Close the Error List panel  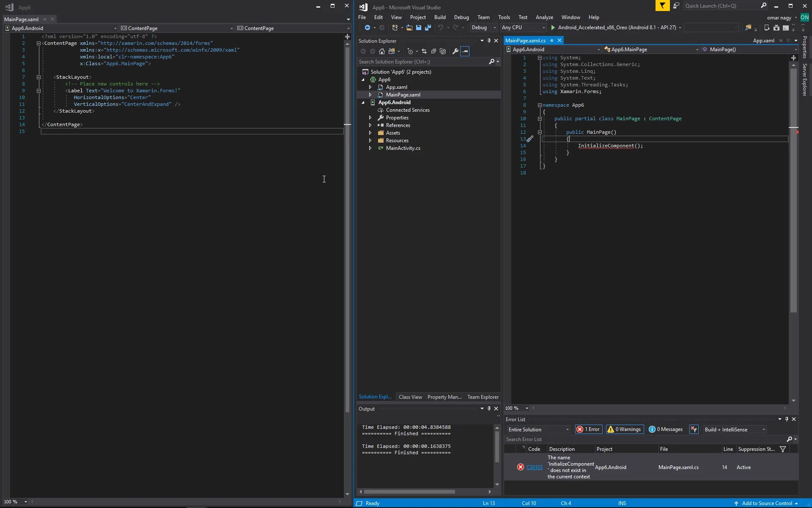[794, 419]
